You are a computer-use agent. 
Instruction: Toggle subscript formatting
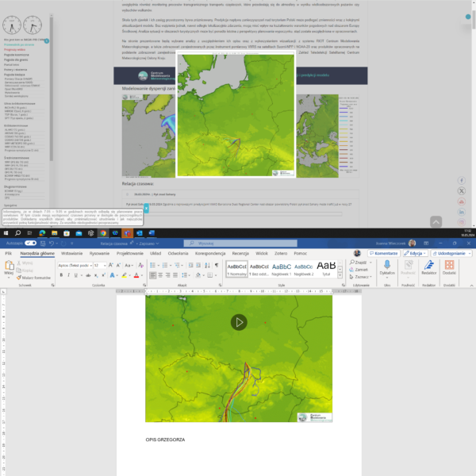(96, 275)
